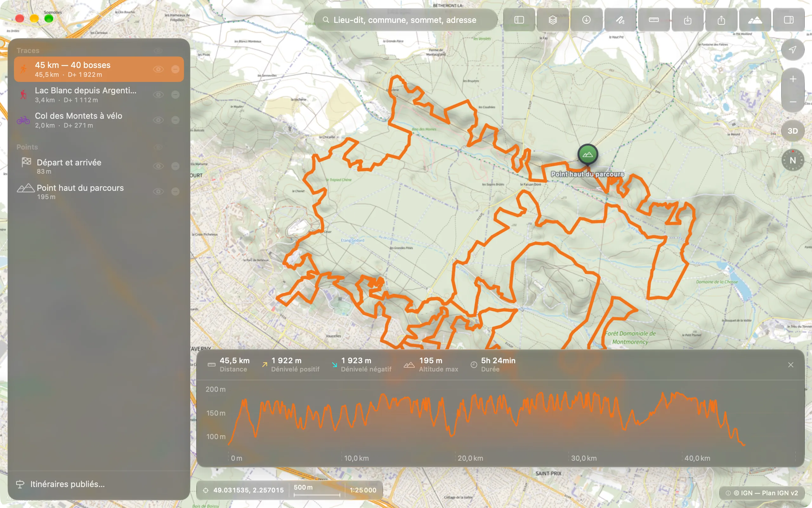
Task: Toggle visibility of all Points
Action: (158, 147)
